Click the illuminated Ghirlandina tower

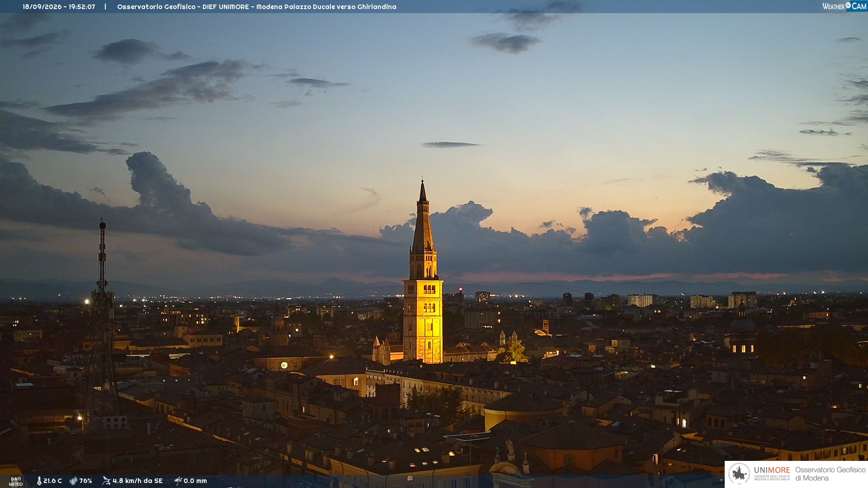423,276
